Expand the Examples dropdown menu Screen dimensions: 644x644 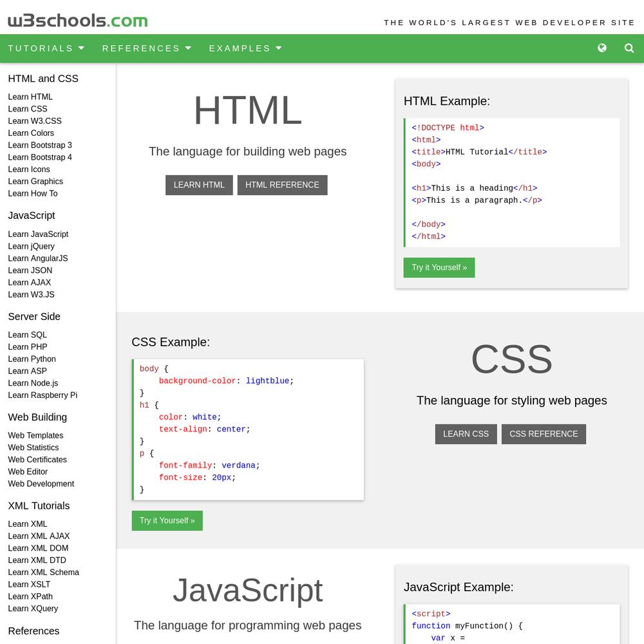[245, 48]
